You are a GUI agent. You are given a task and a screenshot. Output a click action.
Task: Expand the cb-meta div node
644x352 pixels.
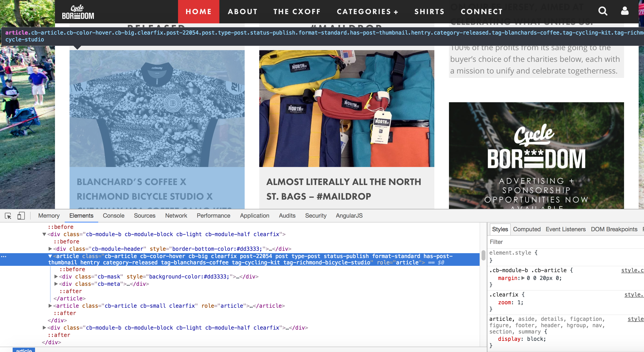(56, 284)
